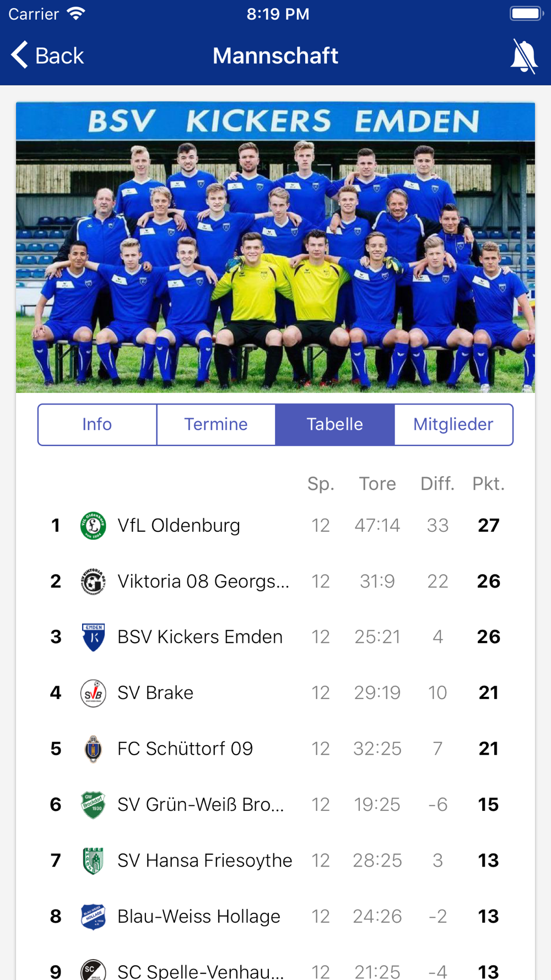The height and width of the screenshot is (980, 551).
Task: Open the VfL Oldenburg club logo
Action: point(93,525)
